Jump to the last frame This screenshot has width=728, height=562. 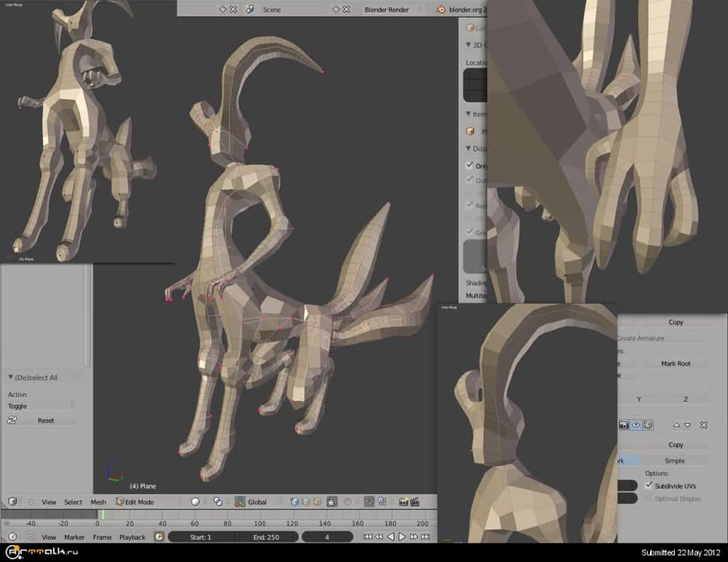[425, 537]
